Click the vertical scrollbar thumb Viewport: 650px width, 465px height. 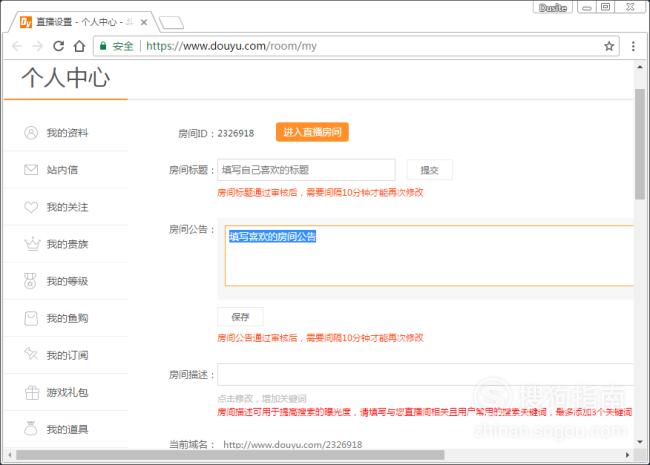coord(640,144)
